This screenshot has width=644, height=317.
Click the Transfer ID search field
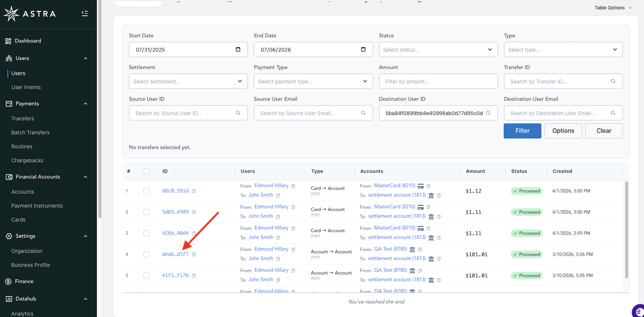tap(563, 81)
